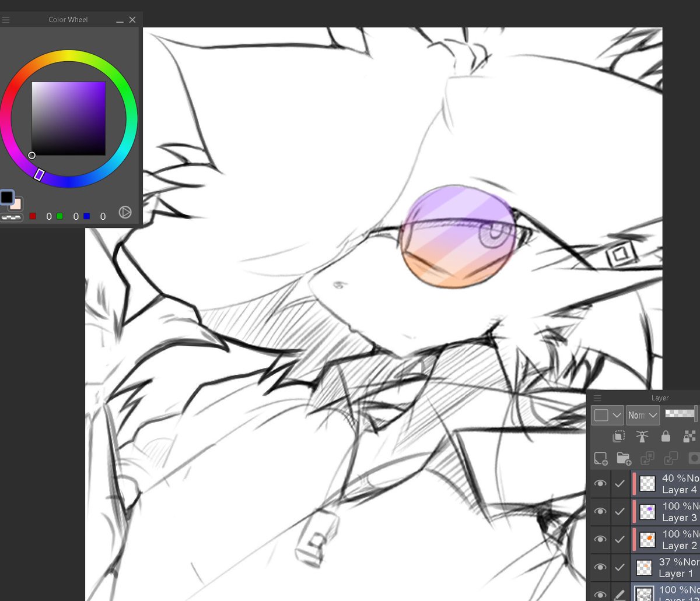The image size is (700, 601).
Task: Click the Clip to Layer Below icon
Action: pos(619,436)
